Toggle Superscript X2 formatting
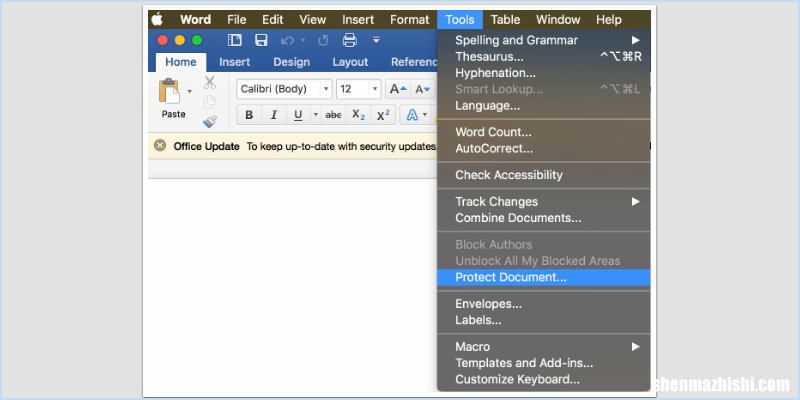800x400 pixels. [x=383, y=115]
